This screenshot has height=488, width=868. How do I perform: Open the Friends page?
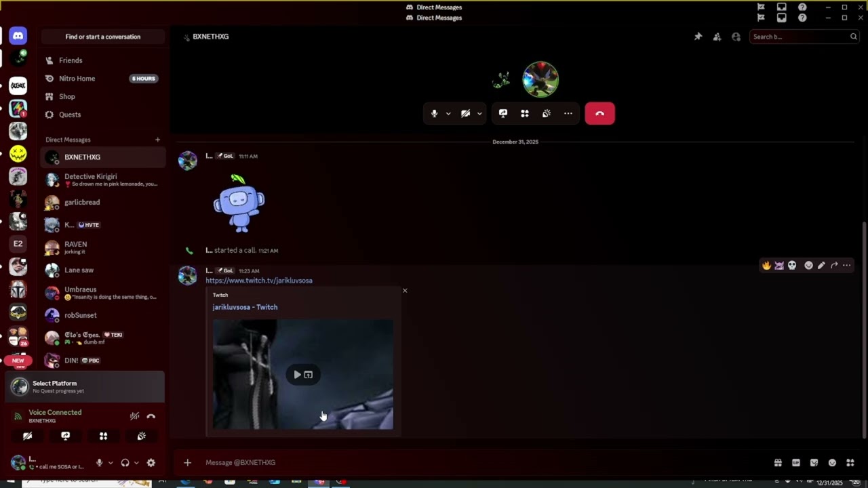(103, 60)
